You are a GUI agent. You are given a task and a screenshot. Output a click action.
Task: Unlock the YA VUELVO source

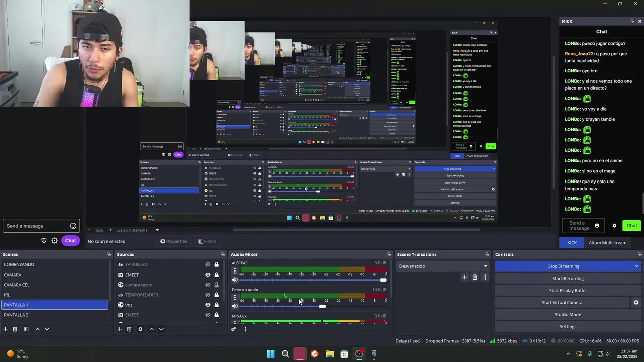(x=217, y=264)
